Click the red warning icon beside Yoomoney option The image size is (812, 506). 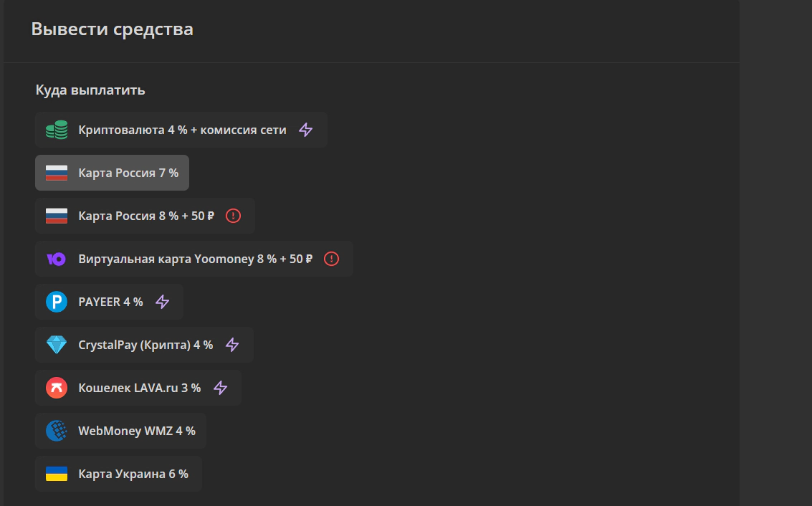pos(331,259)
